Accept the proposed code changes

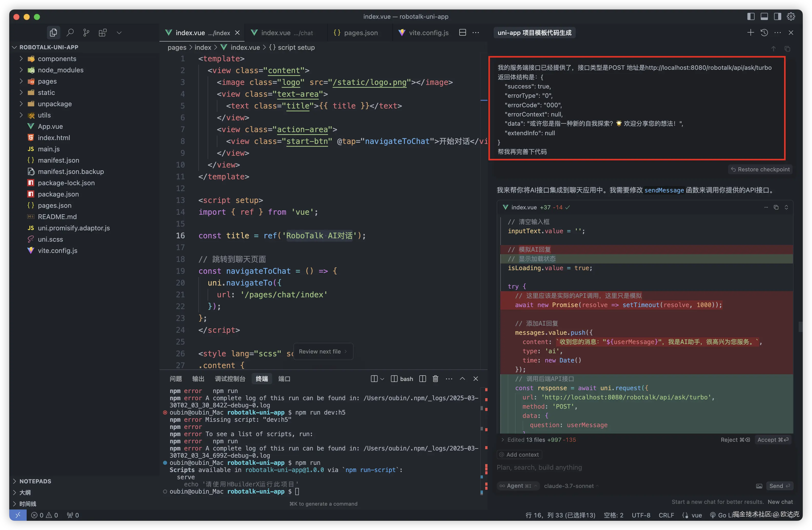pos(773,440)
